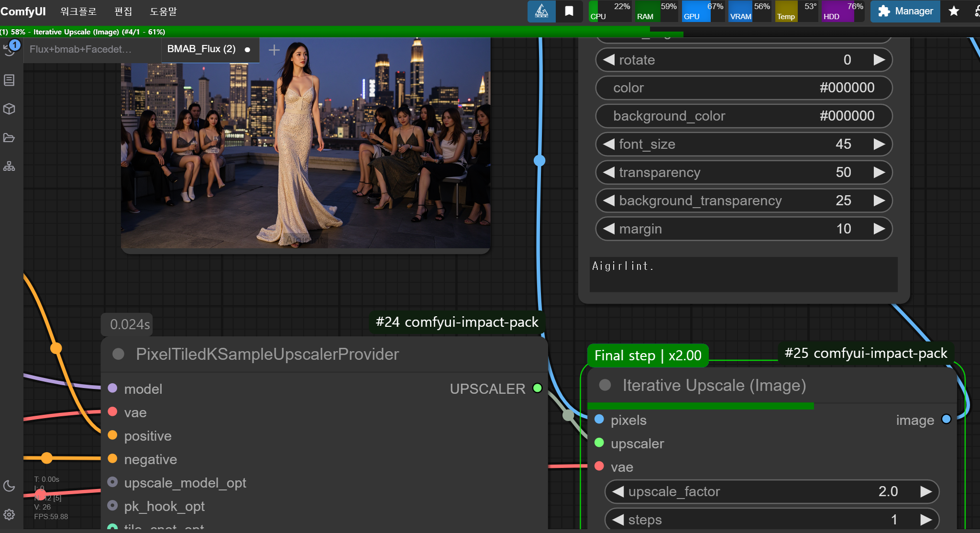The image size is (980, 533).
Task: Open the node library cube icon
Action: point(9,109)
